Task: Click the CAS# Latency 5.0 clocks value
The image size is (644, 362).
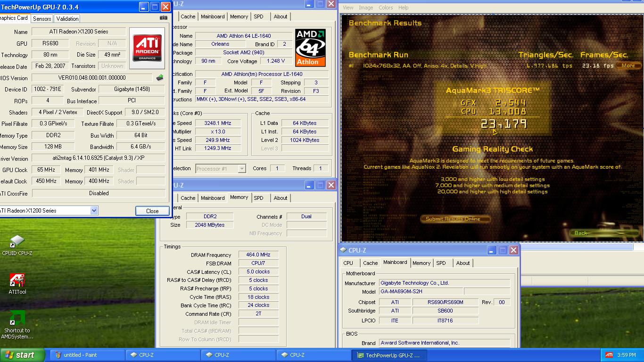Action: coord(258,271)
